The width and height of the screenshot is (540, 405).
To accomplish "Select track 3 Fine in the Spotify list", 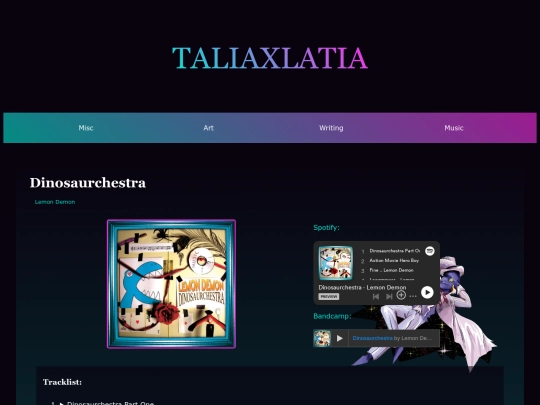I will pyautogui.click(x=391, y=270).
